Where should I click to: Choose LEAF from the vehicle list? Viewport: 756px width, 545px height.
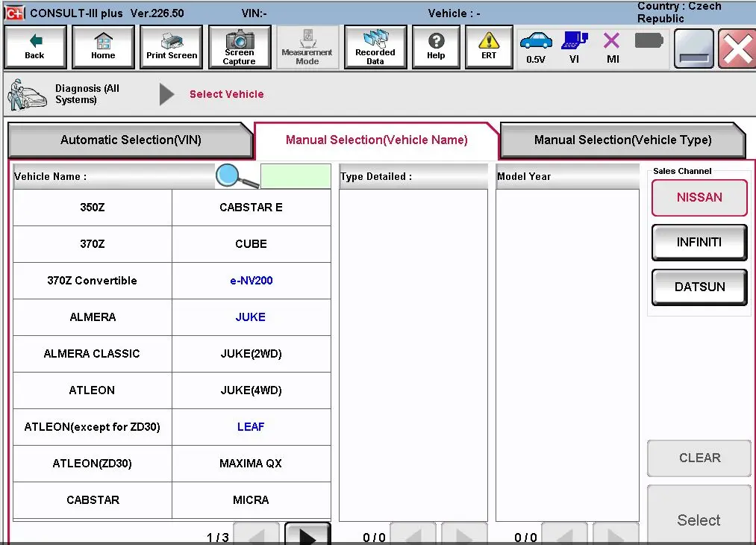click(251, 426)
